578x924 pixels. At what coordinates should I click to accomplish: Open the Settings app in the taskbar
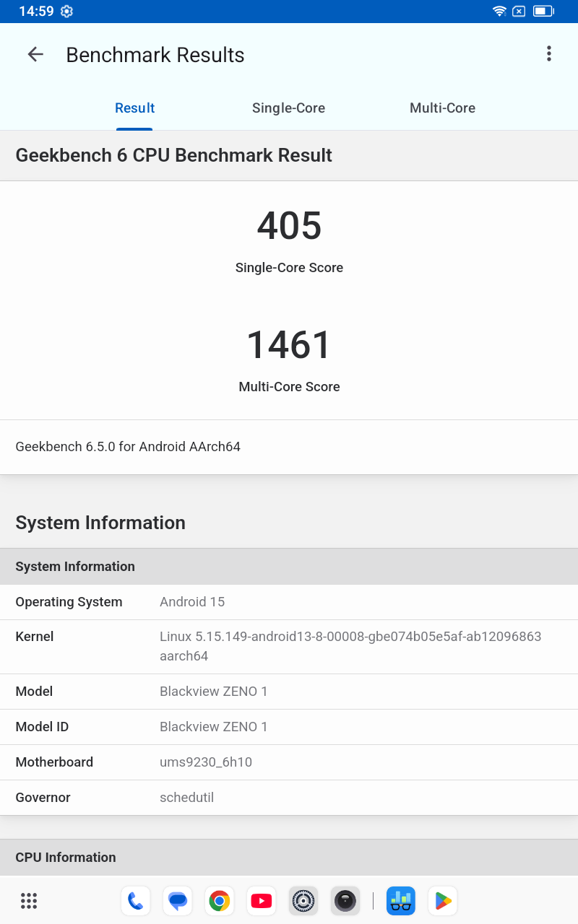(x=303, y=900)
